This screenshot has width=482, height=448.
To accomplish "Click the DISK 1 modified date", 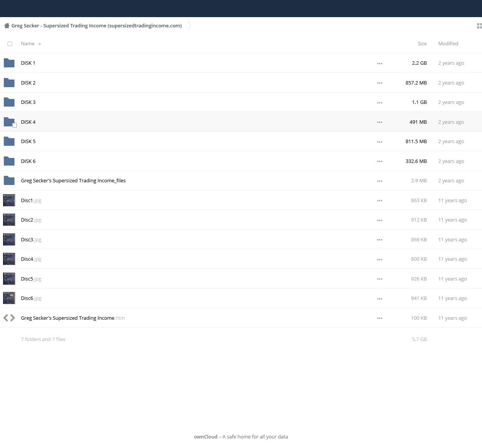I will point(451,63).
